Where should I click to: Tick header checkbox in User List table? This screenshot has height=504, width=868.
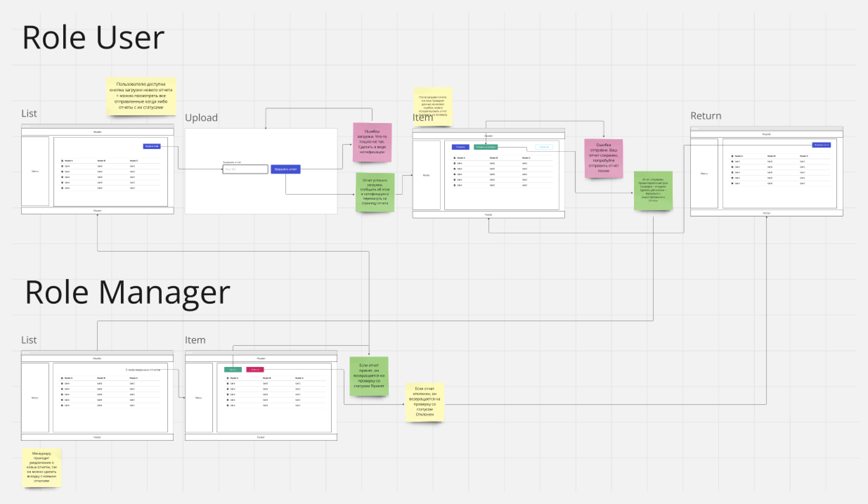click(63, 161)
